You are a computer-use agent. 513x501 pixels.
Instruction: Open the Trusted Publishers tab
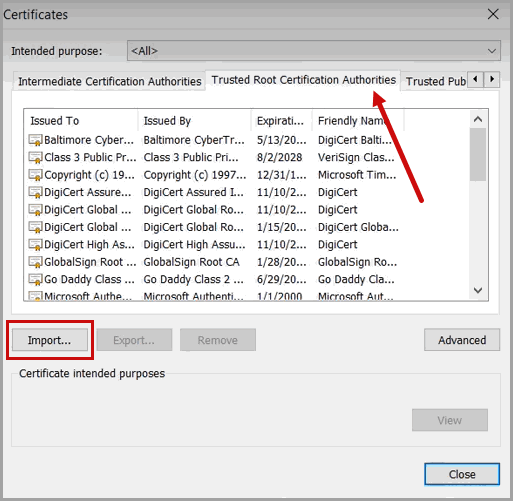click(435, 81)
